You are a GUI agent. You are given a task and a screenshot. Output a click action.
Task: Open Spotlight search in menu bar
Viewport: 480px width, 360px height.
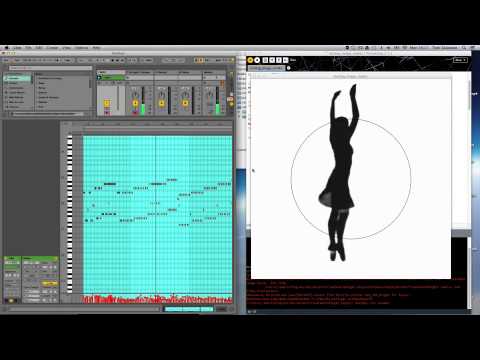(464, 48)
